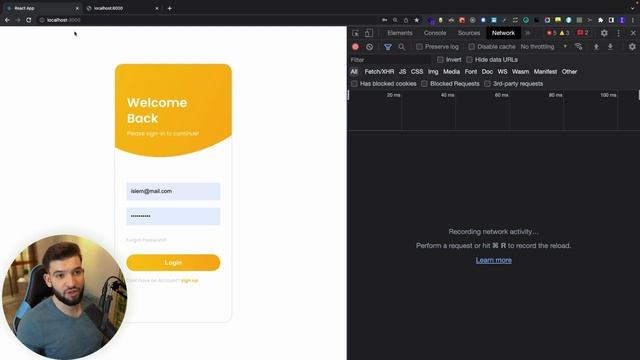Check Has blocked cookies checkbox
Screen dimensions: 640x360
click(354, 84)
